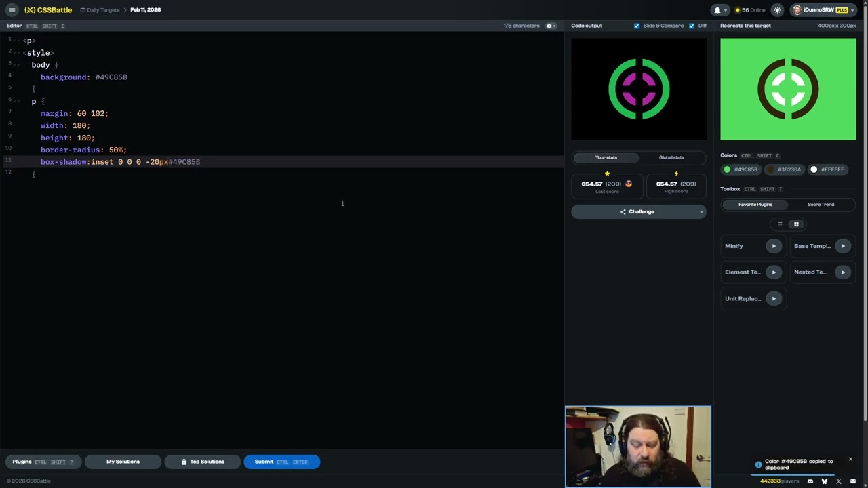This screenshot has width=868, height=488.
Task: Collapse the body rule fold arrow
Action: tap(18, 65)
